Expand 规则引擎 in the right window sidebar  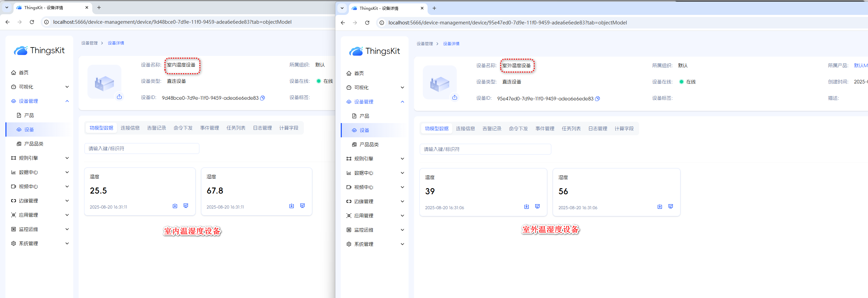click(375, 159)
